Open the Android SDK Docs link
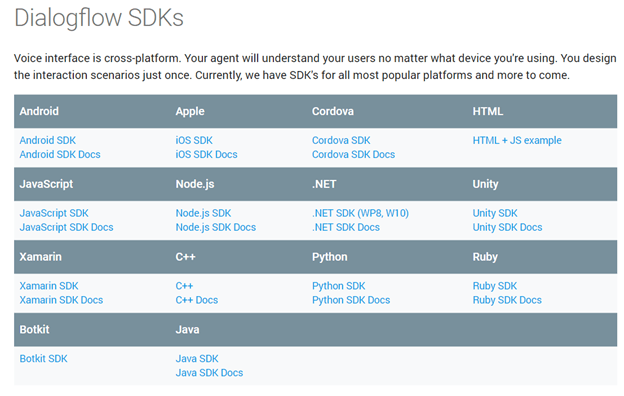Viewport: 624px width, 396px height. (60, 154)
